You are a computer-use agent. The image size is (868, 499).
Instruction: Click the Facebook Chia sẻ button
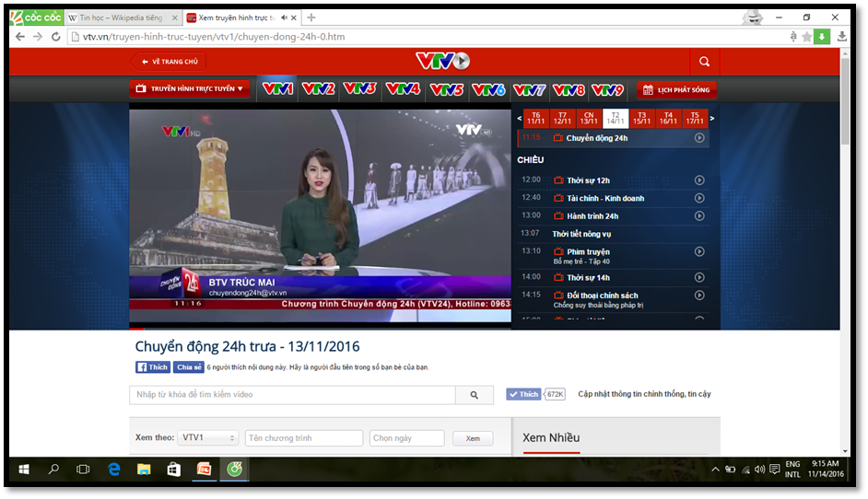pyautogui.click(x=189, y=366)
